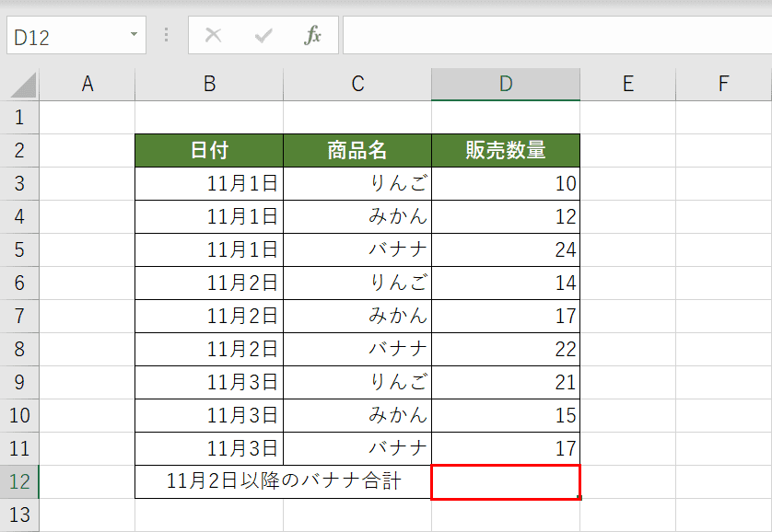Click the みかん cell in row 7
Viewport: 772px width, 532px height.
pyautogui.click(x=357, y=316)
